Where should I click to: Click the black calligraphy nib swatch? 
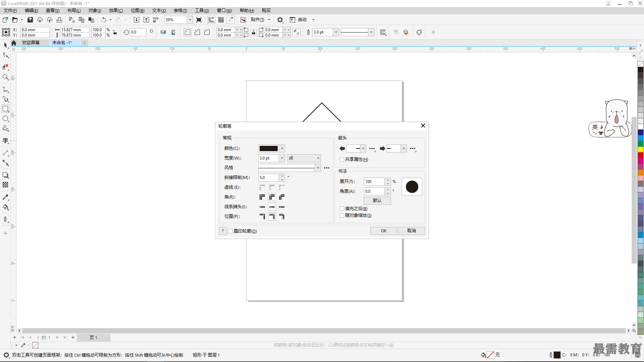pos(411,186)
